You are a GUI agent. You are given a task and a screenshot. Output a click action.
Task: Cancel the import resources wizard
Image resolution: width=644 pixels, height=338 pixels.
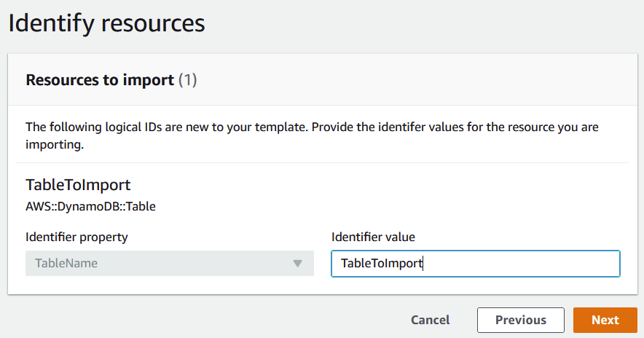click(x=430, y=320)
